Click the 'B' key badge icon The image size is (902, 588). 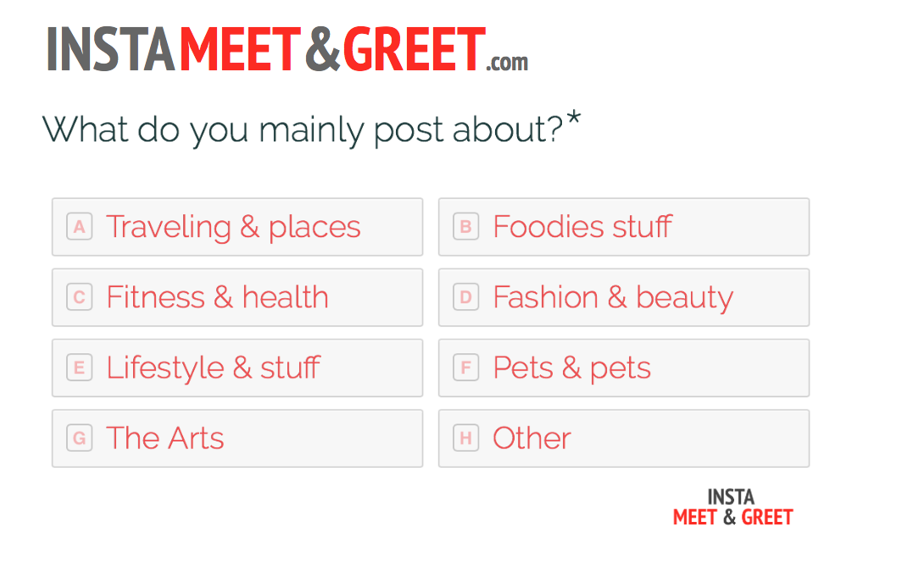465,227
